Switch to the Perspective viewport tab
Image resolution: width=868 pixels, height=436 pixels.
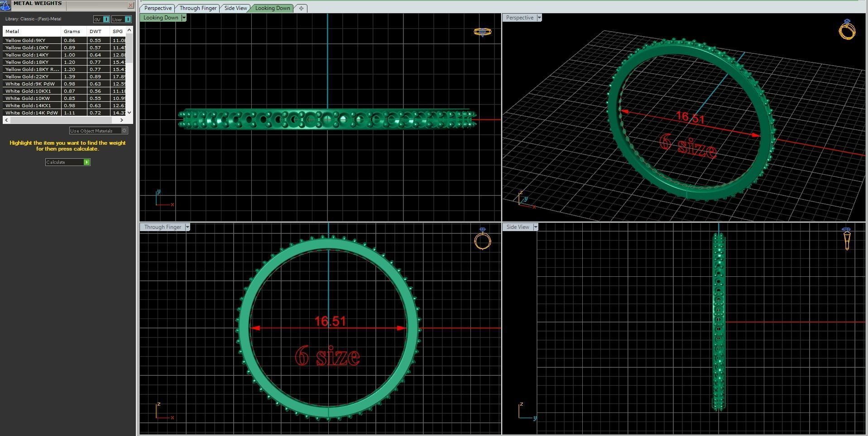coord(158,8)
